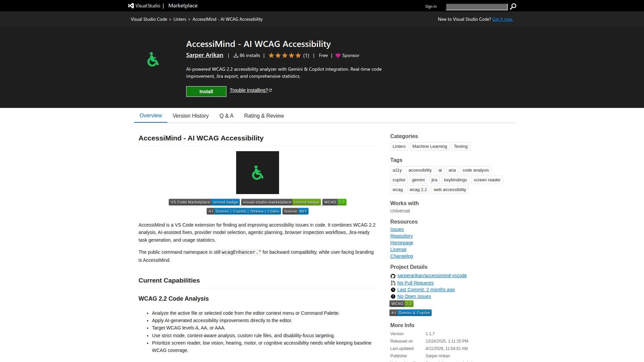The image size is (644, 362).
Task: Click the clock icon beside Last Commit
Action: coord(393,290)
